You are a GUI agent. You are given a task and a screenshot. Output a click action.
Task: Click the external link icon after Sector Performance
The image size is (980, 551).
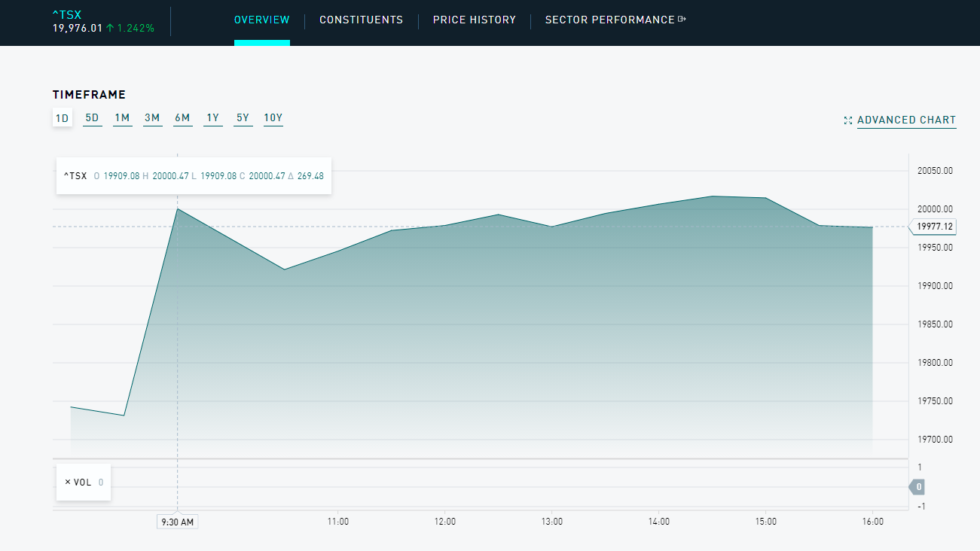pos(682,20)
